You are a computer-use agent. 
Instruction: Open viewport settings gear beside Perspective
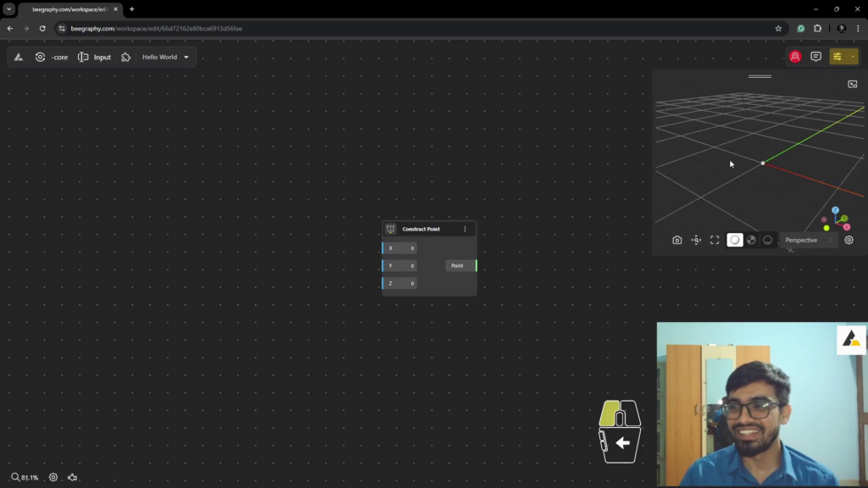tap(849, 240)
